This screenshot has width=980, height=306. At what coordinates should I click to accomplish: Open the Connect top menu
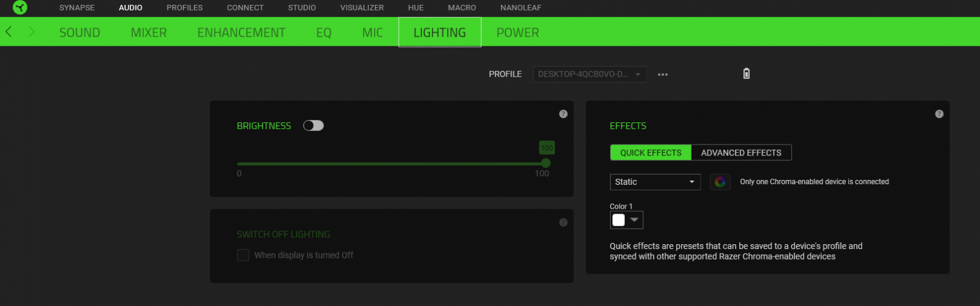point(245,8)
